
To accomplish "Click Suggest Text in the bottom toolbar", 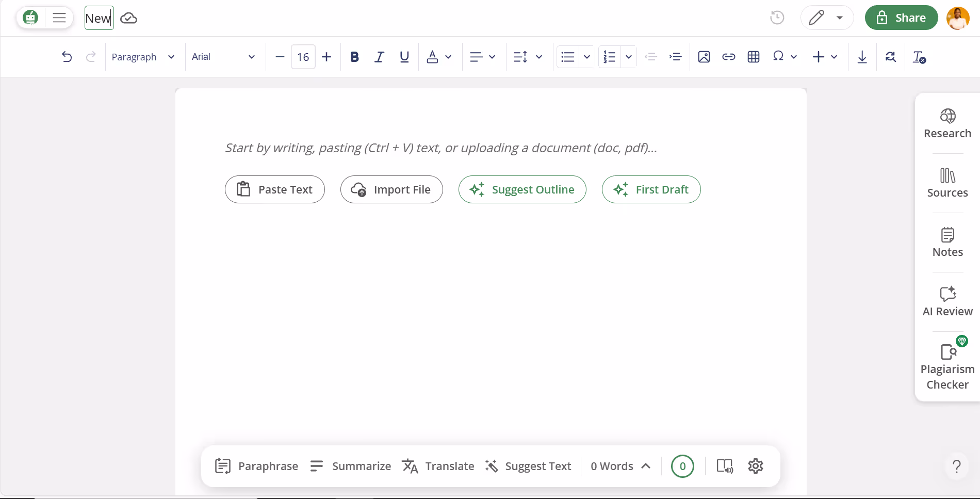I will click(528, 466).
